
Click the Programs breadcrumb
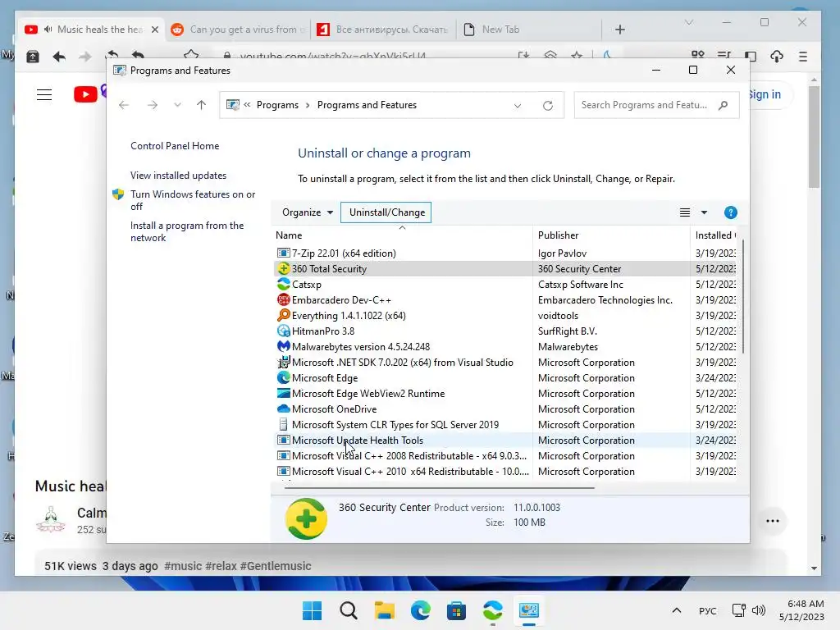click(277, 105)
